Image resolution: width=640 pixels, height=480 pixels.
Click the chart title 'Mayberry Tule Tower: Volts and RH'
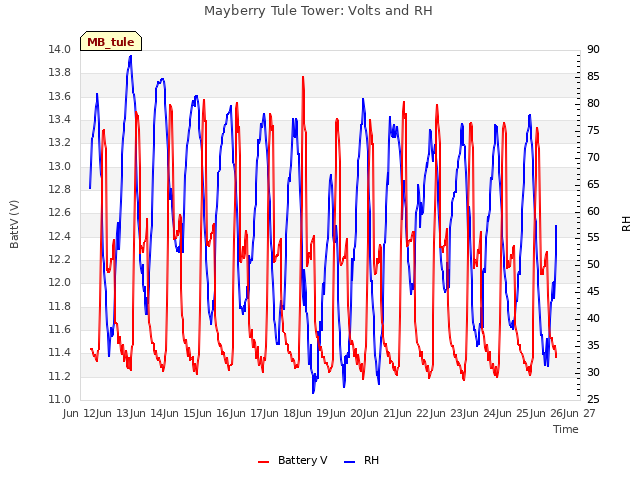(318, 11)
